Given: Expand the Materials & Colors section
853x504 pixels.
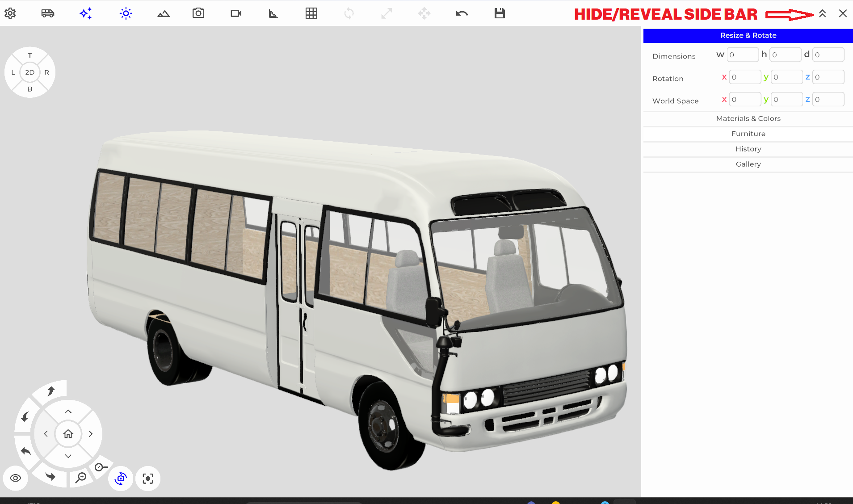Looking at the screenshot, I should 748,118.
